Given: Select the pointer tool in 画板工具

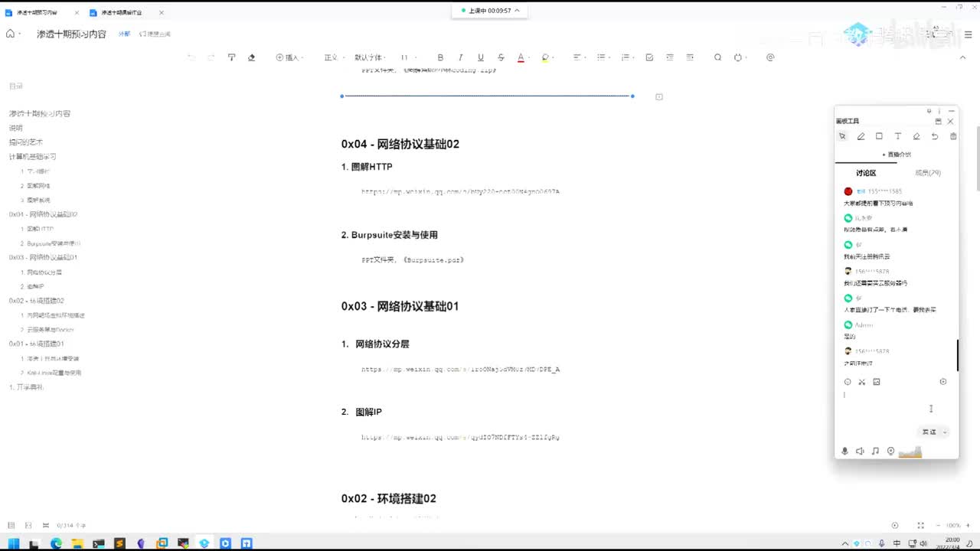Looking at the screenshot, I should [842, 136].
